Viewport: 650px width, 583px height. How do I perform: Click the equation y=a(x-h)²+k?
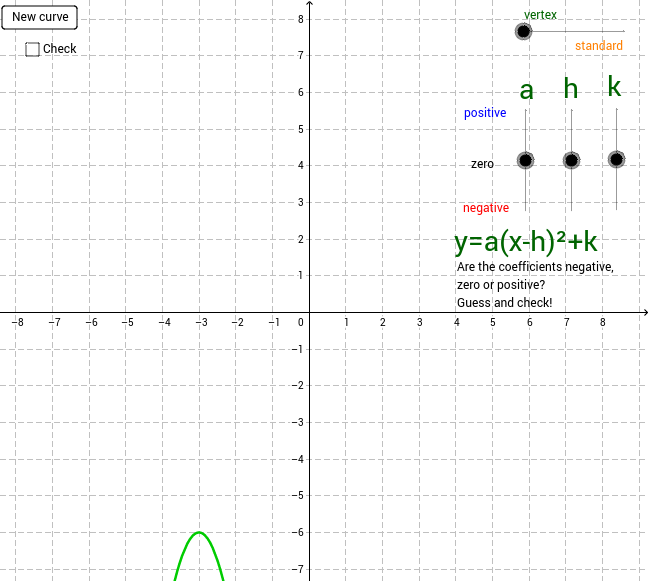pos(526,242)
